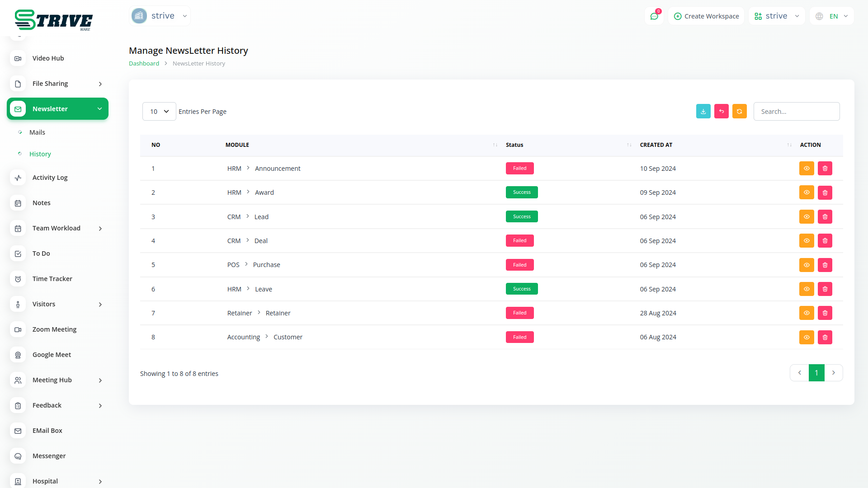Open the chat messages notification icon
The width and height of the screenshot is (868, 488).
(x=654, y=16)
